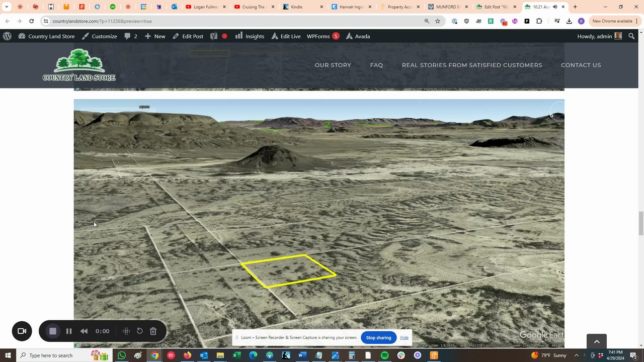644x362 pixels.
Task: Open the zoom magnifier in address bar
Action: [427, 21]
